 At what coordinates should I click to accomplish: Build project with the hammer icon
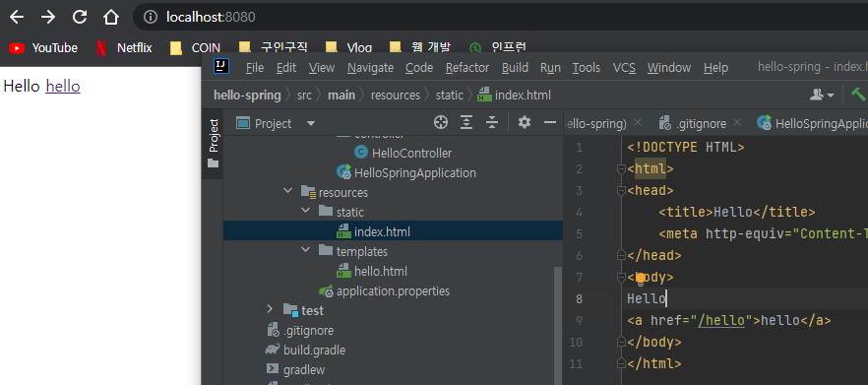click(x=858, y=95)
